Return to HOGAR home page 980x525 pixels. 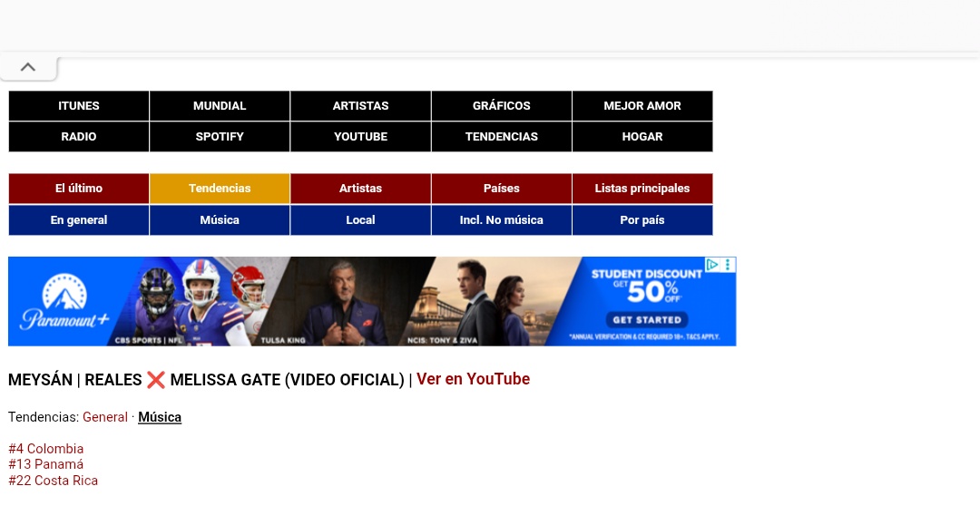tap(642, 137)
